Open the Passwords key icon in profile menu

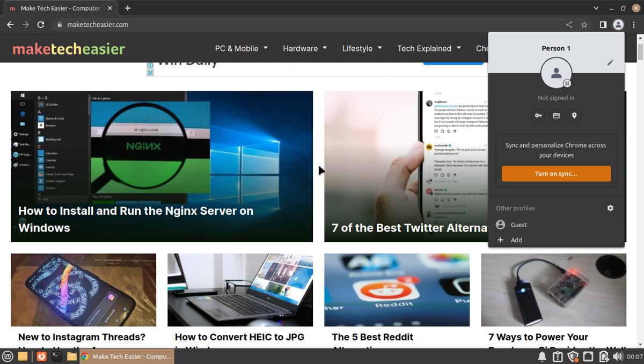point(538,115)
